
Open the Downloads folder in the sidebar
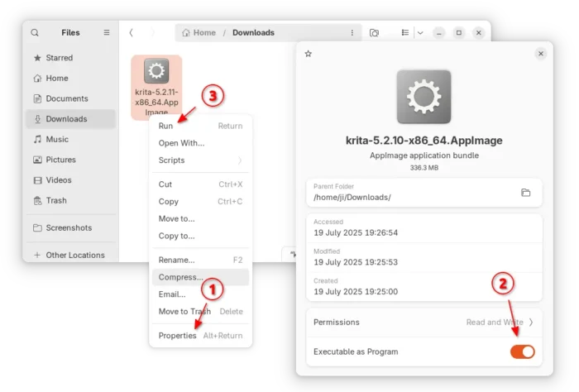pyautogui.click(x=67, y=119)
